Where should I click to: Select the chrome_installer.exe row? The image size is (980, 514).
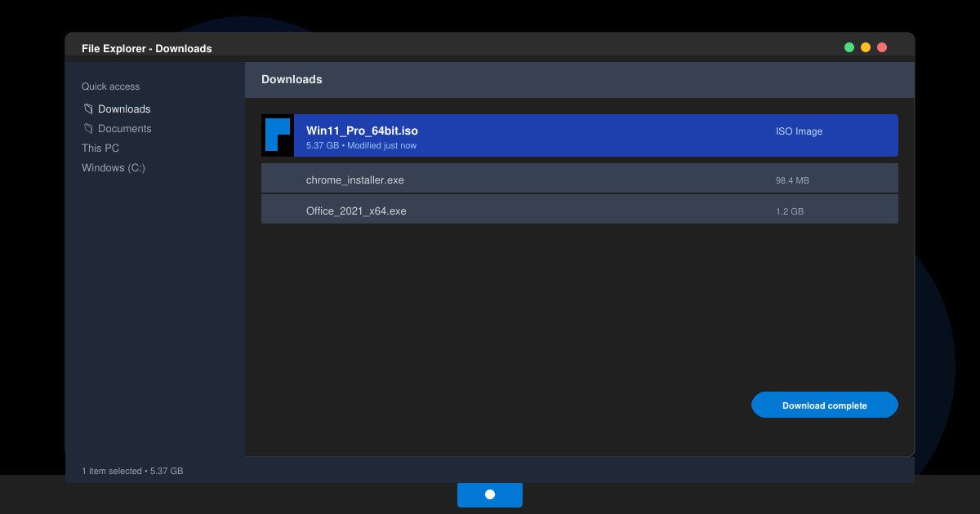(580, 179)
